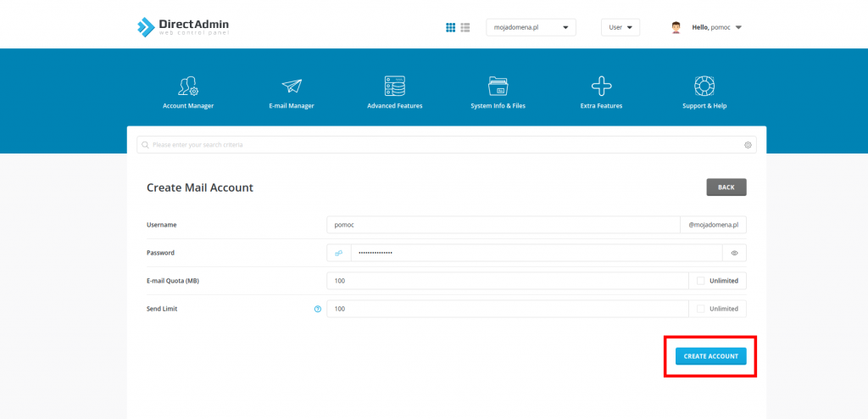The image size is (868, 419).
Task: Open the E-mail Manager paper plane icon
Action: (292, 87)
